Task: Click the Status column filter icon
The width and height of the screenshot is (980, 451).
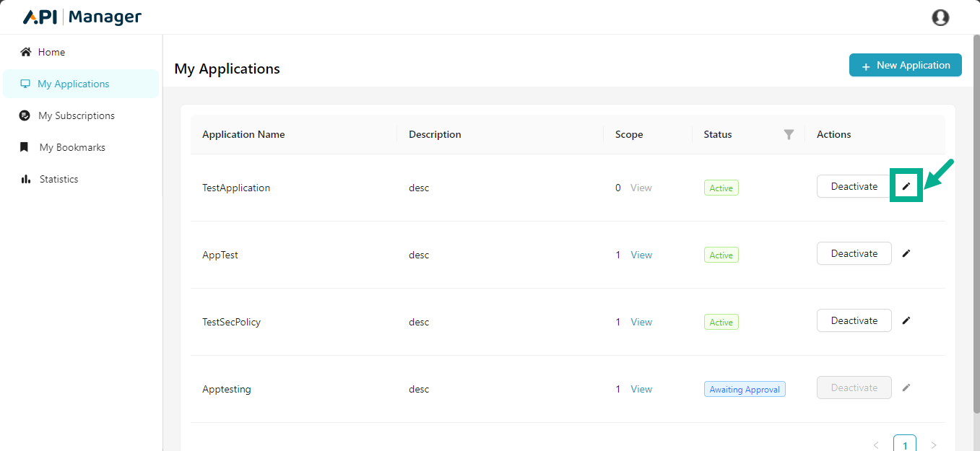Action: (789, 134)
